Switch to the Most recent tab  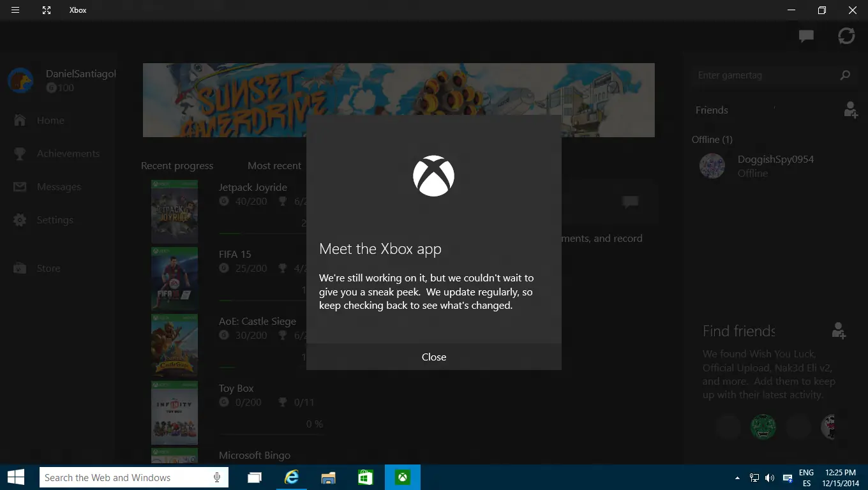pos(274,165)
